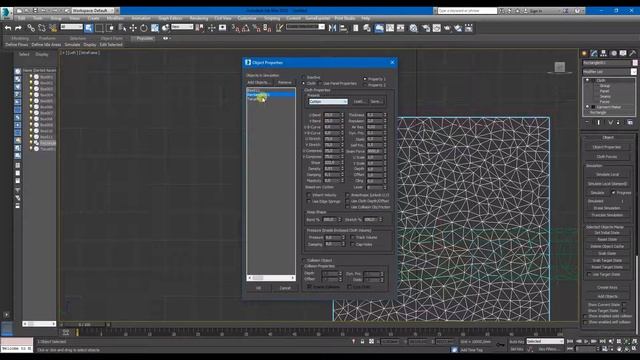Open the Edit menu
The width and height of the screenshot is (640, 360).
coord(21,18)
